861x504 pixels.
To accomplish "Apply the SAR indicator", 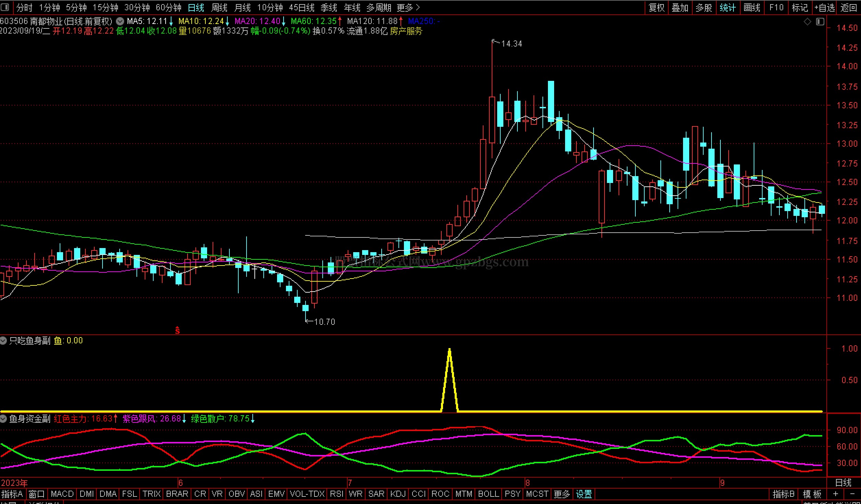I will click(x=376, y=494).
